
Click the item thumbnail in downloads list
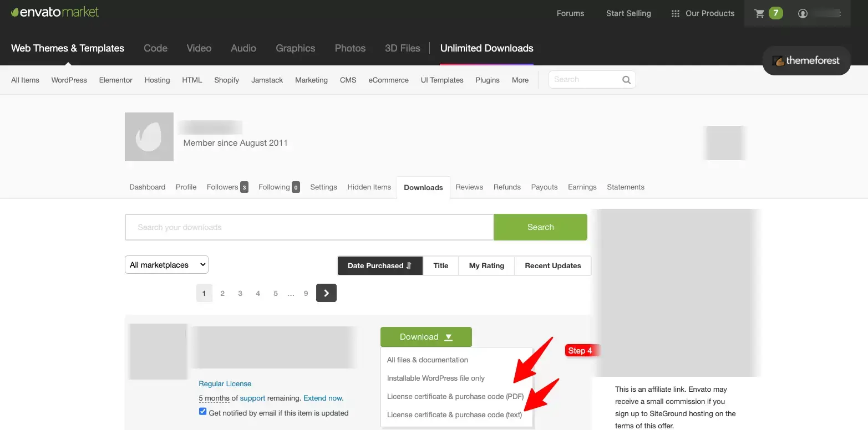(158, 351)
